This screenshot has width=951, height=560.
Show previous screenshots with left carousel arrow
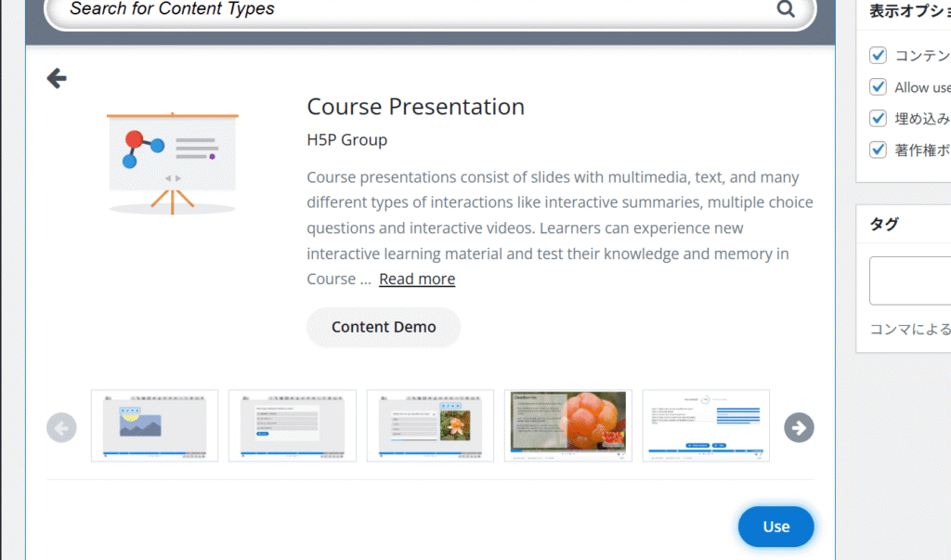(x=61, y=427)
